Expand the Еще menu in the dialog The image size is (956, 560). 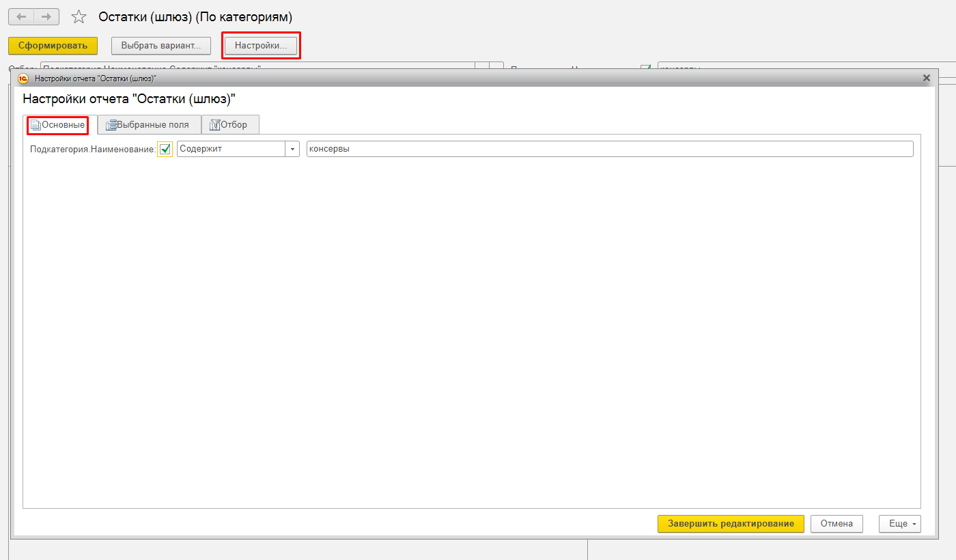[x=900, y=524]
